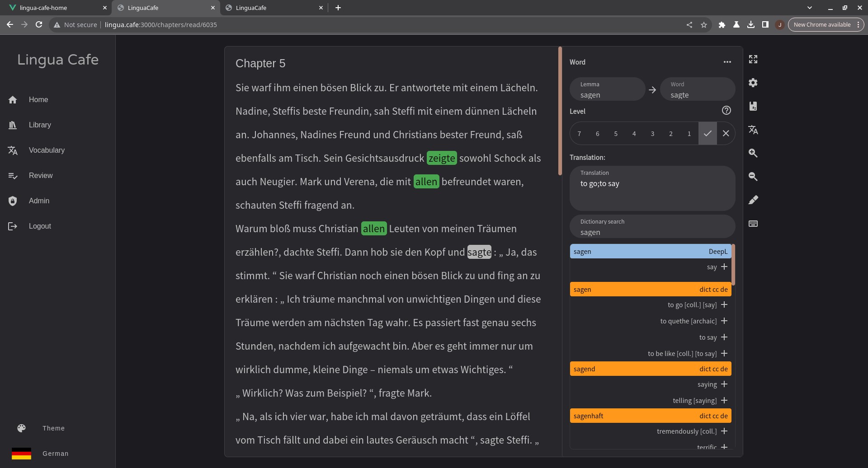This screenshot has width=868, height=468.
Task: Select the highlighter tool icon
Action: [753, 200]
